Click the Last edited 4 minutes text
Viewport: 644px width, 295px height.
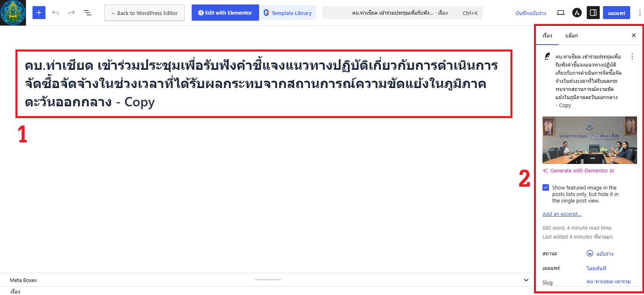(x=578, y=237)
